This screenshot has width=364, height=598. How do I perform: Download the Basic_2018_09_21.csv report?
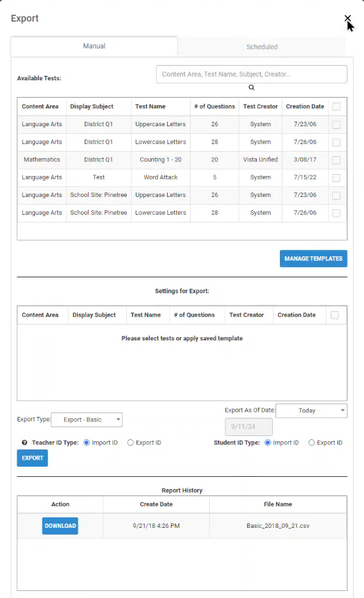[60, 526]
